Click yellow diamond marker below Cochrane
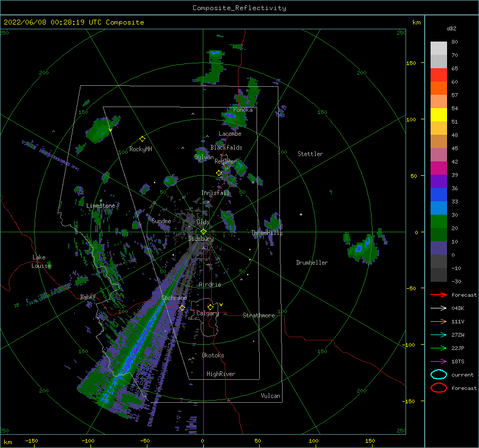Screen dimensions: 479x448 click(182, 308)
